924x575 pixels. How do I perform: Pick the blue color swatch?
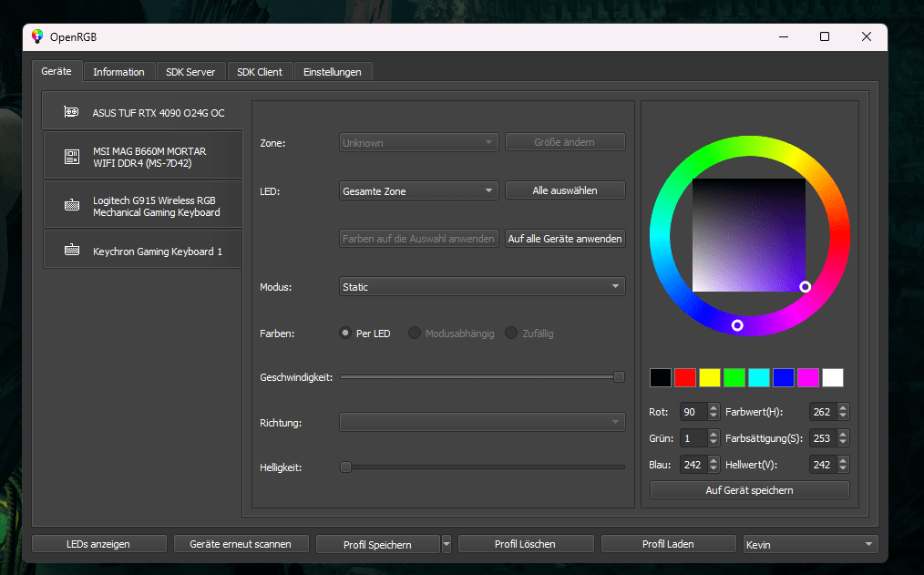click(784, 377)
